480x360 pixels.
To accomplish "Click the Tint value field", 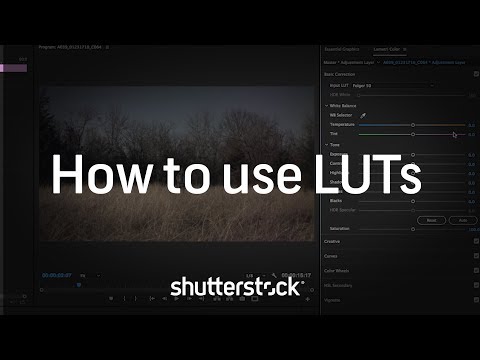I will 472,135.
